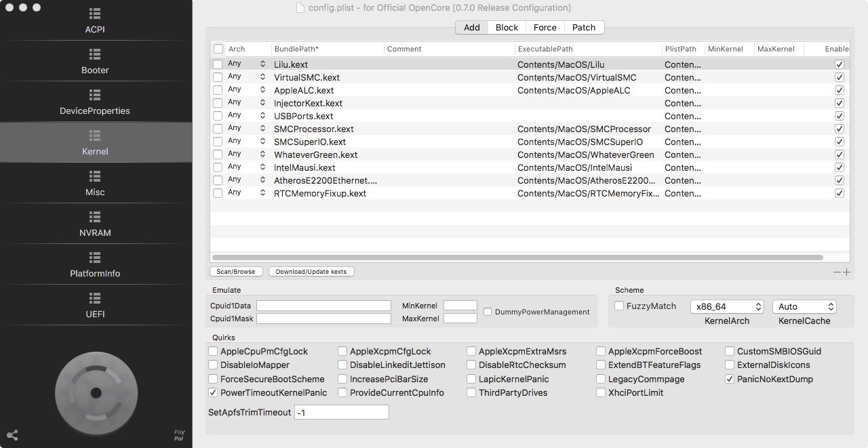This screenshot has width=868, height=448.
Task: Enable the XhciPortLimit quirk
Action: click(x=601, y=392)
